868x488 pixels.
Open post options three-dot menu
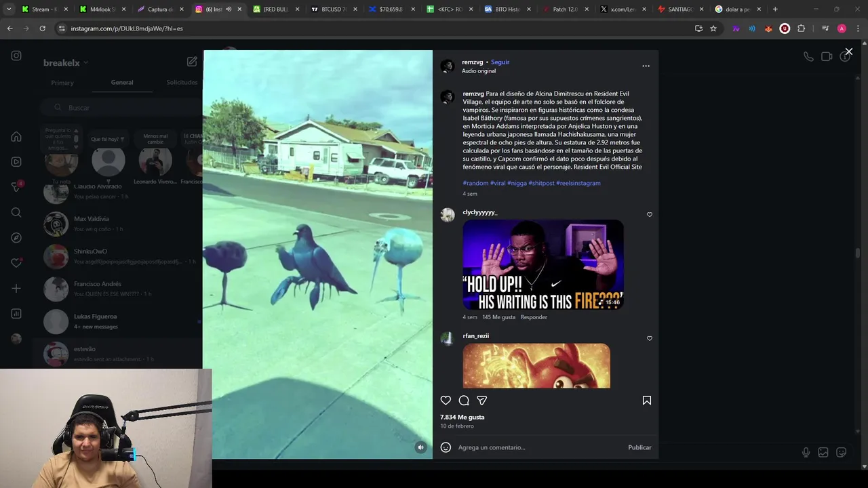(x=646, y=66)
